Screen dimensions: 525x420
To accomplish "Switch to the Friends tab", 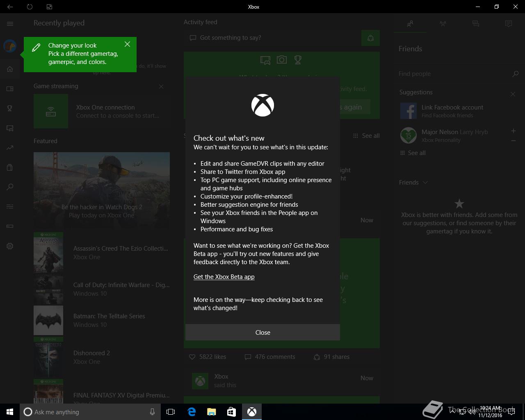I will point(410,24).
